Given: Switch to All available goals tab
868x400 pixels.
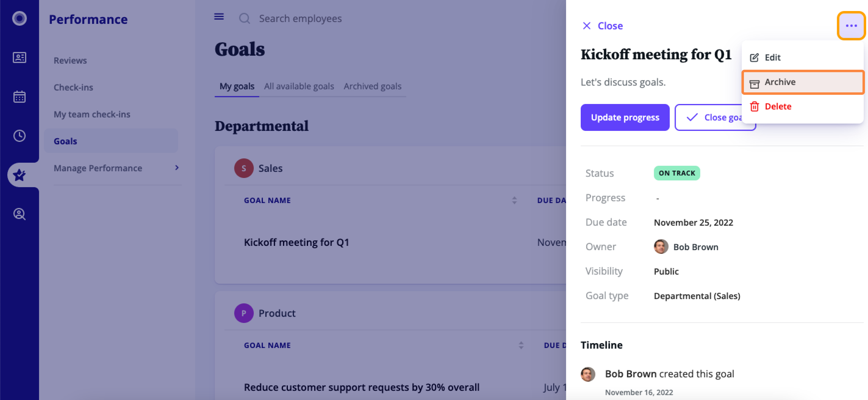Looking at the screenshot, I should [299, 86].
